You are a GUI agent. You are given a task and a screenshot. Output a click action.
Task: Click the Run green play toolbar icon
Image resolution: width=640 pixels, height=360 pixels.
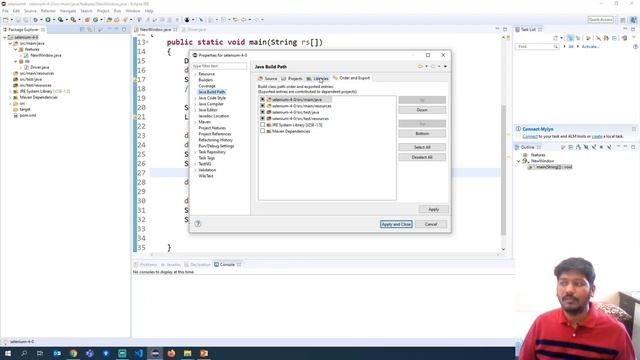pyautogui.click(x=48, y=20)
